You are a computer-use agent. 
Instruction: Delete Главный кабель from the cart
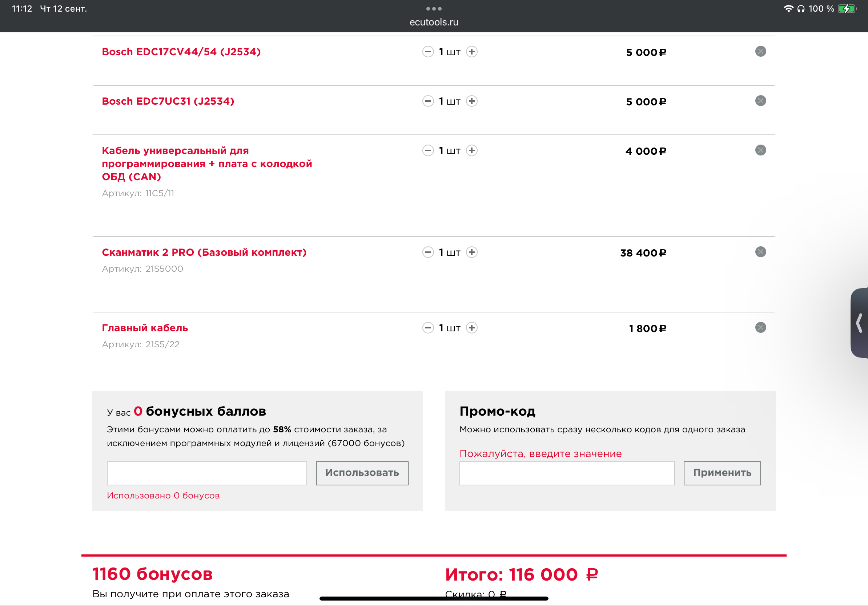760,328
